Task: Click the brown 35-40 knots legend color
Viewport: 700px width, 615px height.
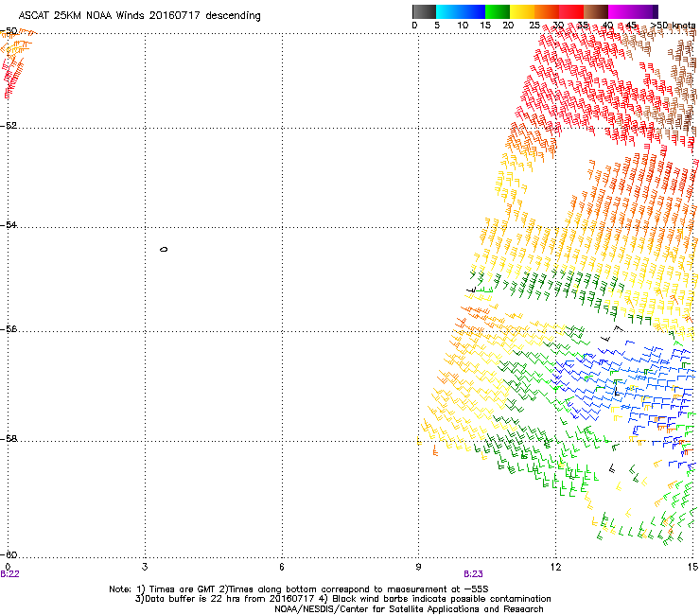Action: pyautogui.click(x=596, y=11)
